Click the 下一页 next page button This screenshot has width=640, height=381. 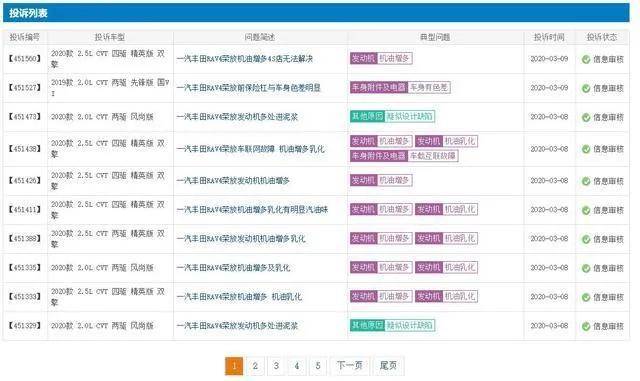[350, 366]
